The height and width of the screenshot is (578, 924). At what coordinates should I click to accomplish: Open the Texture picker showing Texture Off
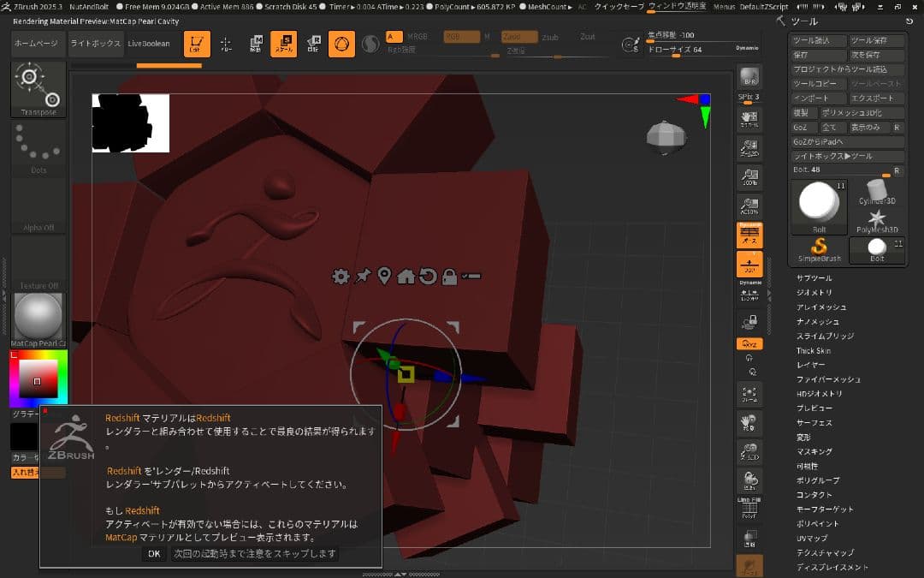click(x=38, y=263)
